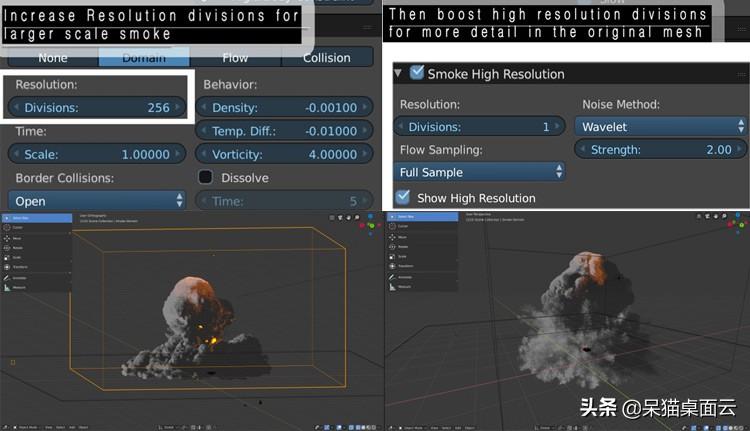
Task: Select the Move tool in right viewport
Action: coord(422,237)
